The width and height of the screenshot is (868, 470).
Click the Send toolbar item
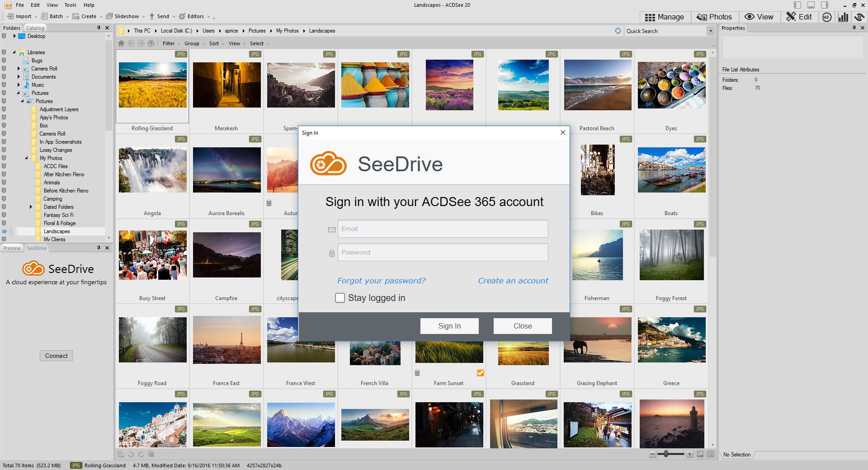pyautogui.click(x=159, y=16)
